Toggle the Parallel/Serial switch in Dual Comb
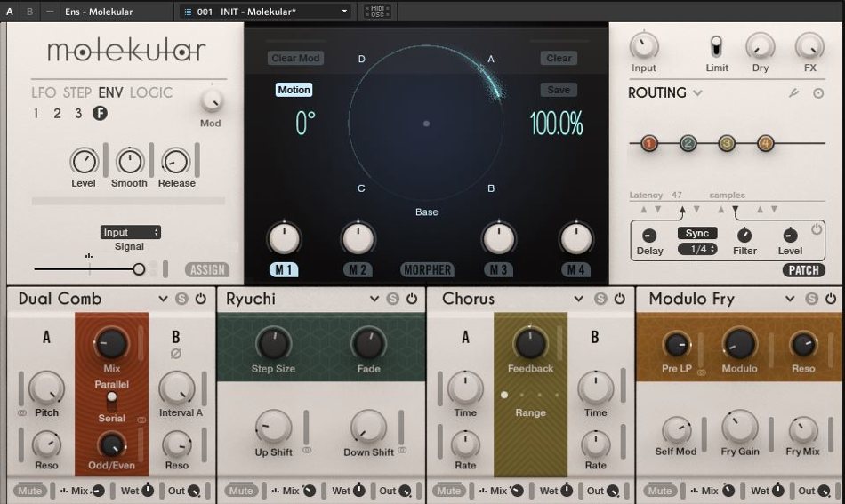Screen dimensions: 845x504 coord(111,401)
